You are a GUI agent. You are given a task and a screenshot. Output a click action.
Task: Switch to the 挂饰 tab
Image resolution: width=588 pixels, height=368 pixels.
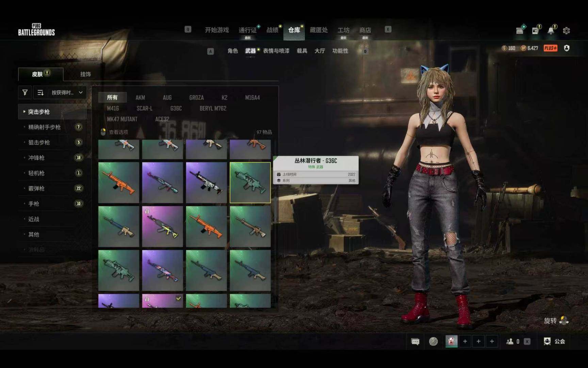pyautogui.click(x=85, y=74)
